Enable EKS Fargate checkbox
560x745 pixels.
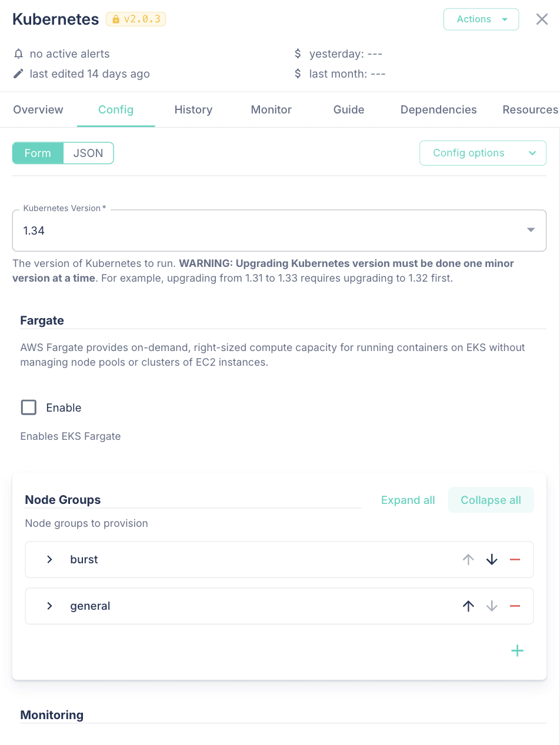point(29,407)
